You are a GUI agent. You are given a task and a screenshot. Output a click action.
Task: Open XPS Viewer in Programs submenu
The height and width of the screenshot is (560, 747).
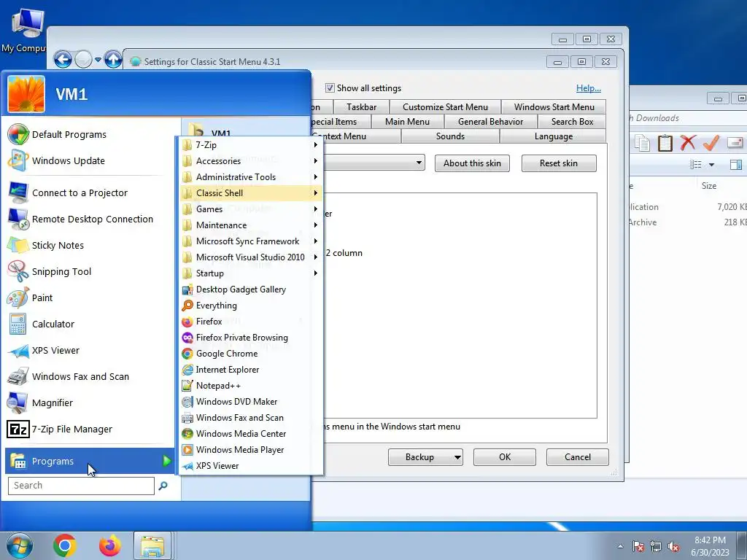[x=250, y=466]
